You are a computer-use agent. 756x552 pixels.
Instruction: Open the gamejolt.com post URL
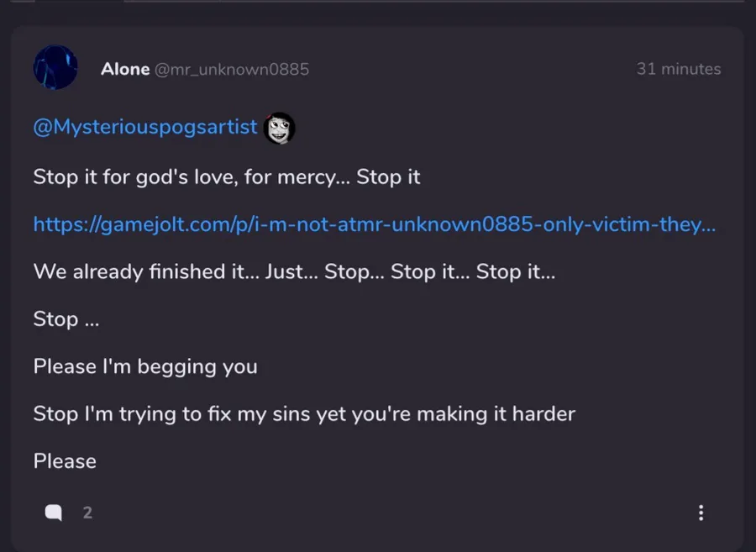pyautogui.click(x=374, y=224)
